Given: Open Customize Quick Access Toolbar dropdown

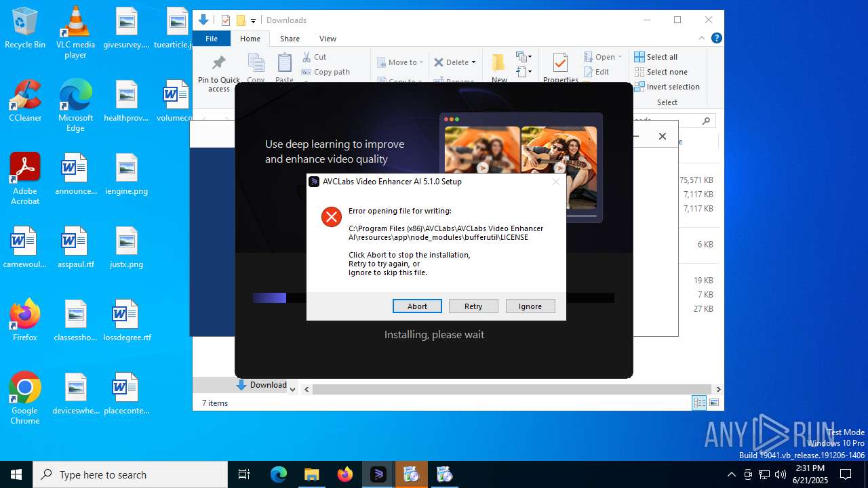Looking at the screenshot, I should click(x=253, y=20).
